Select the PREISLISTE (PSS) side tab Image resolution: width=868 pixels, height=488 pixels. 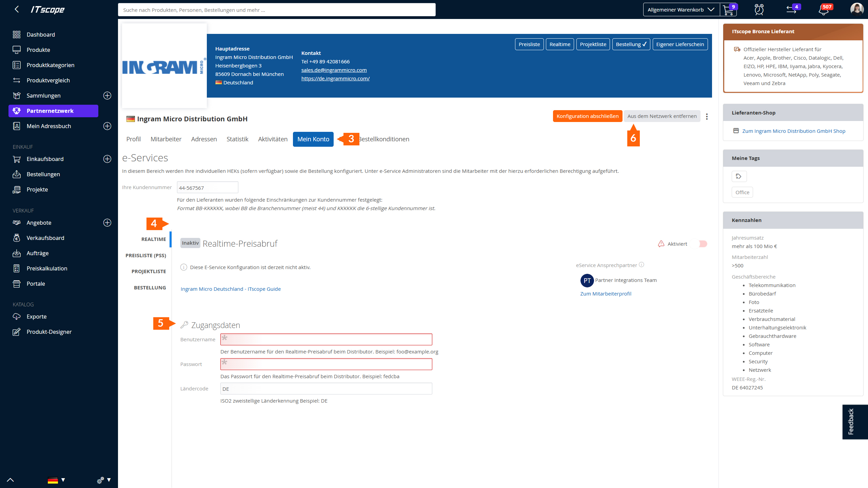click(x=146, y=256)
